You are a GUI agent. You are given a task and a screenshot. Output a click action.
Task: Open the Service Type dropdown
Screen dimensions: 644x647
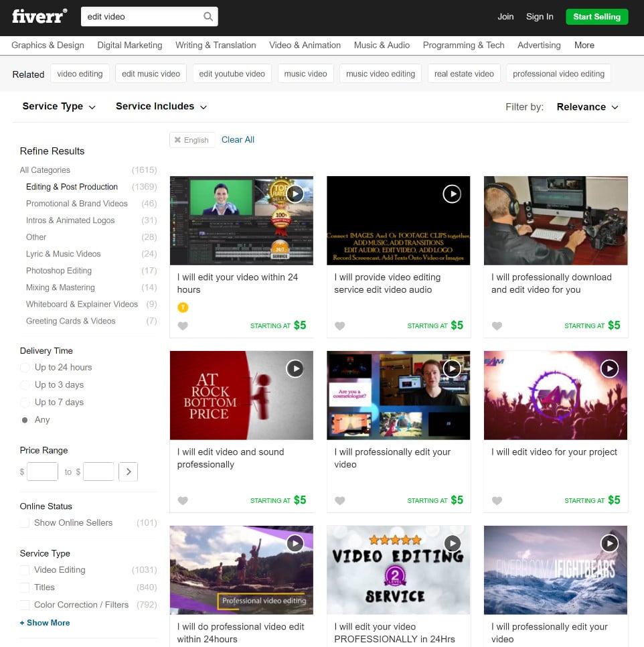(x=59, y=106)
